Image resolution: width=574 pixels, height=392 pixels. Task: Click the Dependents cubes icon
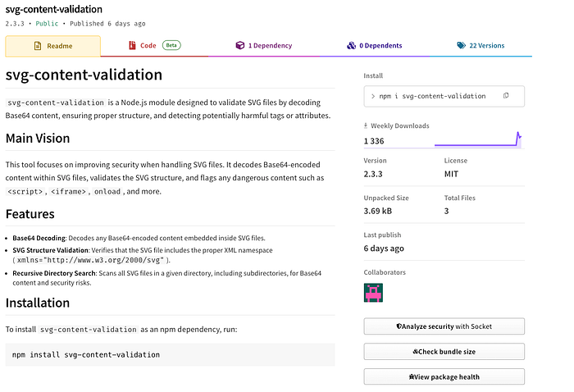pyautogui.click(x=352, y=45)
